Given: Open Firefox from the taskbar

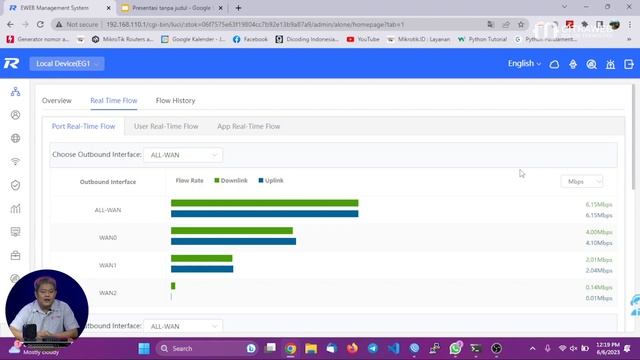Looking at the screenshot, I should coord(352,348).
